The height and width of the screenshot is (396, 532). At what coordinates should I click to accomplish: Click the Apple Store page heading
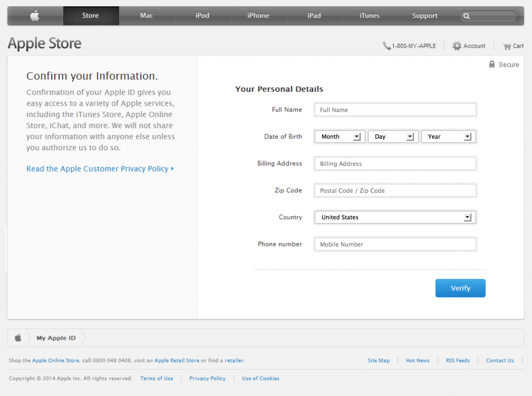(x=45, y=44)
